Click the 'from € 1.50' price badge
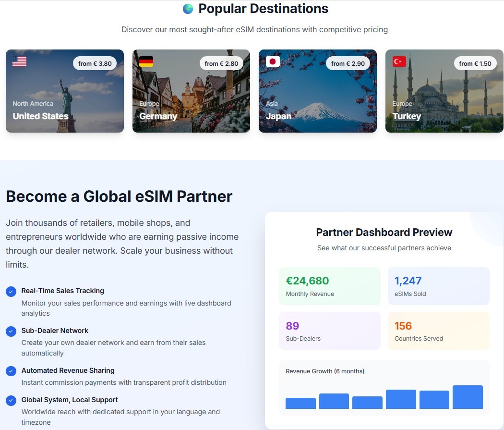Screen dimensions: 504x430 (x=475, y=63)
